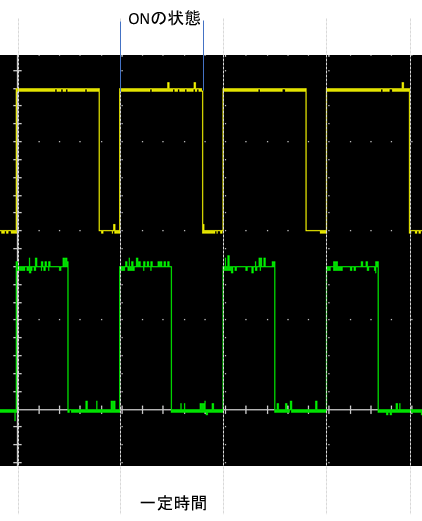Click the falling edge of the third yellow pulse
Image resolution: width=422 pixels, height=521 pixels.
pos(306,160)
